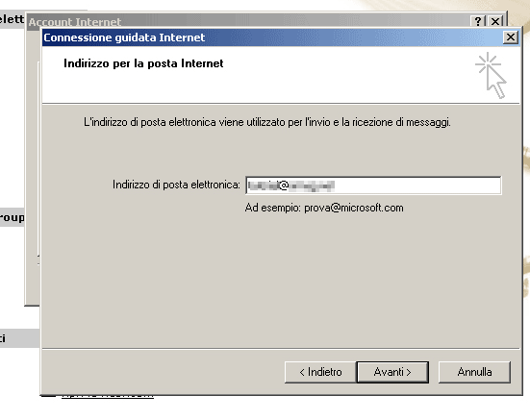The image size is (530, 420).
Task: Click the Account Internet dialog's visible left edge
Action: pyautogui.click(x=33, y=169)
